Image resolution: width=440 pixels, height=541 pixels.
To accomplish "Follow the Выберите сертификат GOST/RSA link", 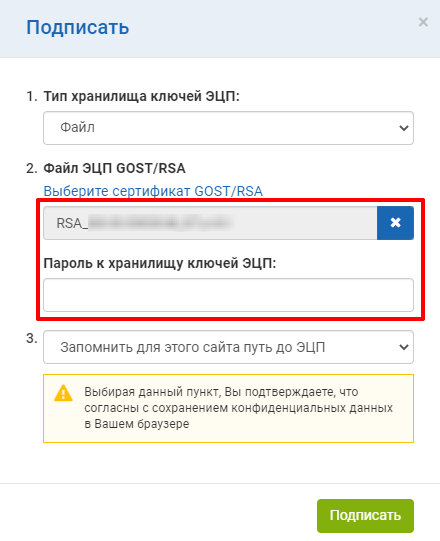I will (x=153, y=191).
